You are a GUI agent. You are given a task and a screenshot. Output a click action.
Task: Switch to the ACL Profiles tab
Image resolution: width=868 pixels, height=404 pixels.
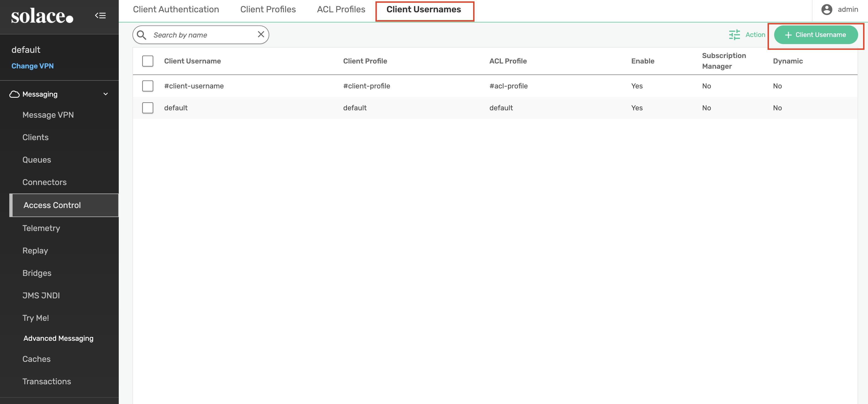tap(341, 9)
